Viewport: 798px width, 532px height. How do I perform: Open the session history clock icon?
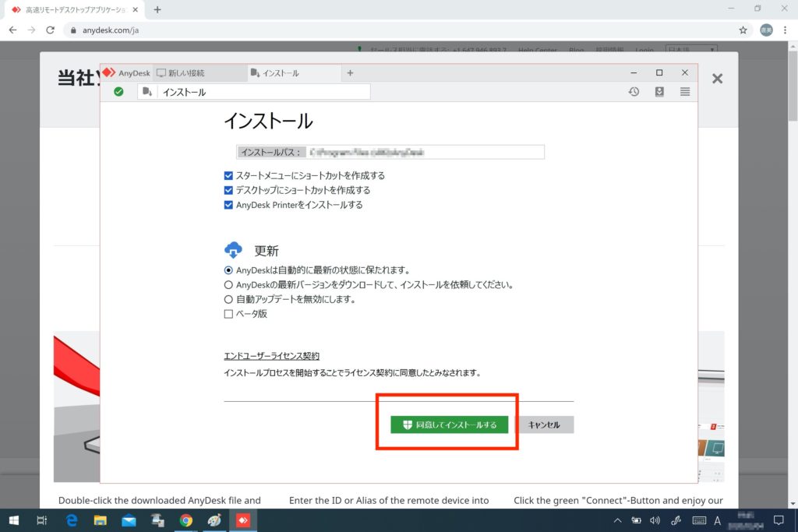pos(634,92)
